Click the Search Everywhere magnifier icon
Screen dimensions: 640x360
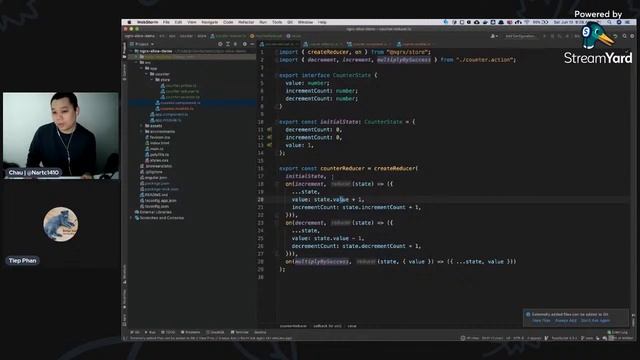click(x=624, y=36)
